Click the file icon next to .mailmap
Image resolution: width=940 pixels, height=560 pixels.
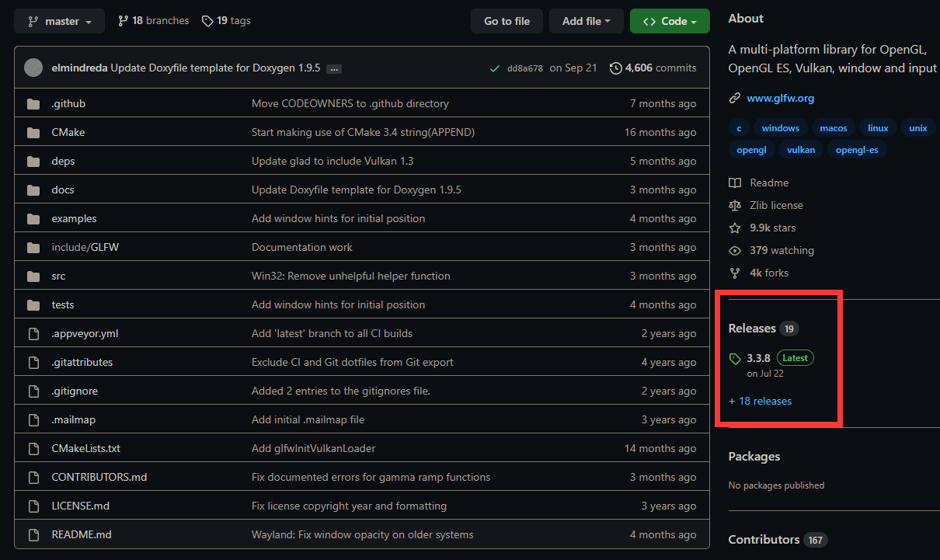coord(33,419)
